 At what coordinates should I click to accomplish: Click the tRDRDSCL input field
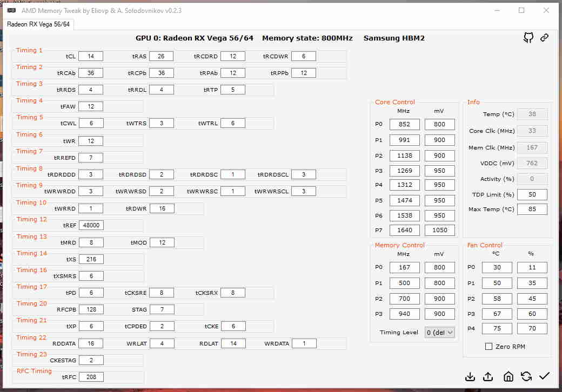[x=304, y=174]
